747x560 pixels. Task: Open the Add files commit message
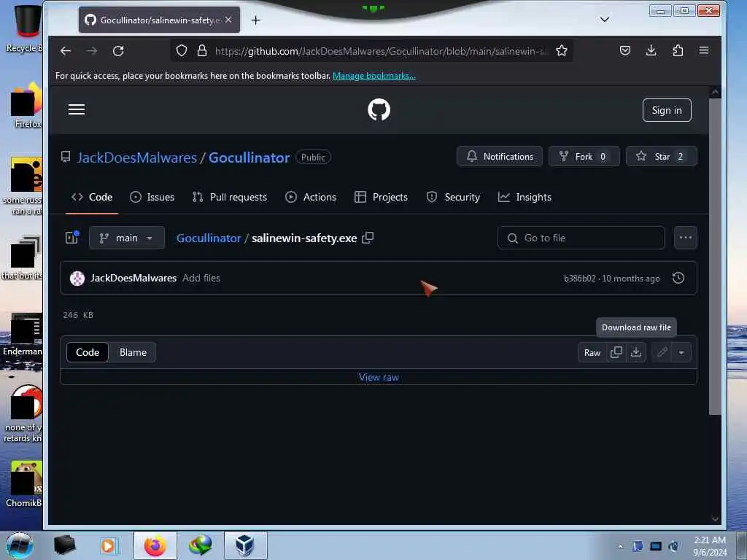coord(201,278)
